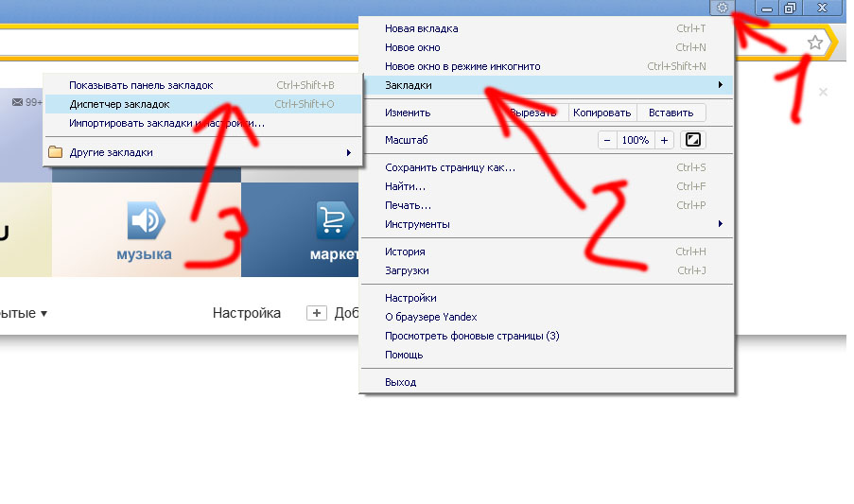
Task: Select Диспетчер закладок menu item
Action: click(x=119, y=104)
